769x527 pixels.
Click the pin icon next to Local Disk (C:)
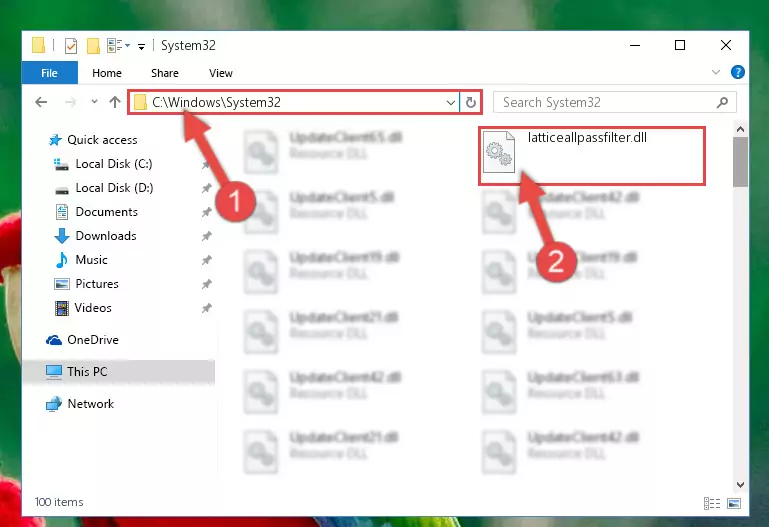click(x=206, y=164)
